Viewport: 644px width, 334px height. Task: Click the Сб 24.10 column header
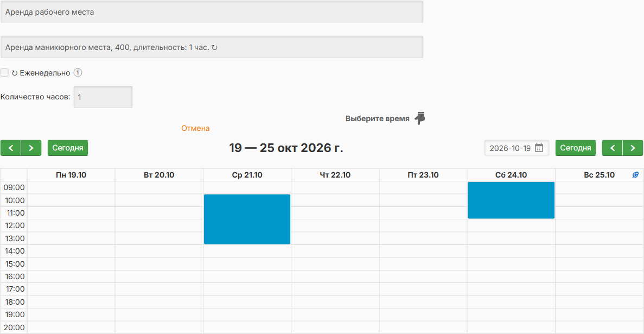tap(511, 175)
